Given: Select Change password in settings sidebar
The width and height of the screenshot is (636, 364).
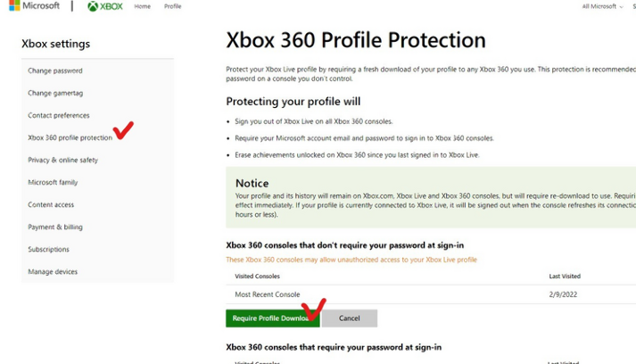Looking at the screenshot, I should tap(55, 70).
